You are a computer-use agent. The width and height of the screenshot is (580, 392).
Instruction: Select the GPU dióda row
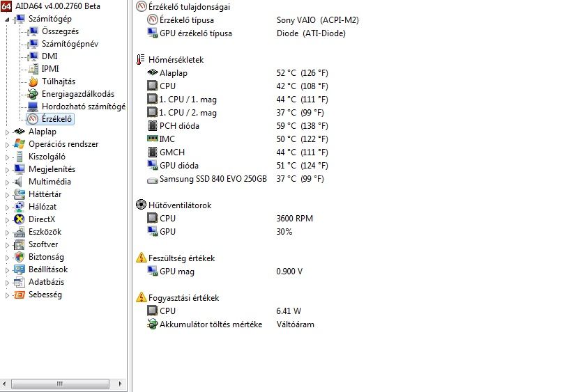[x=238, y=166]
